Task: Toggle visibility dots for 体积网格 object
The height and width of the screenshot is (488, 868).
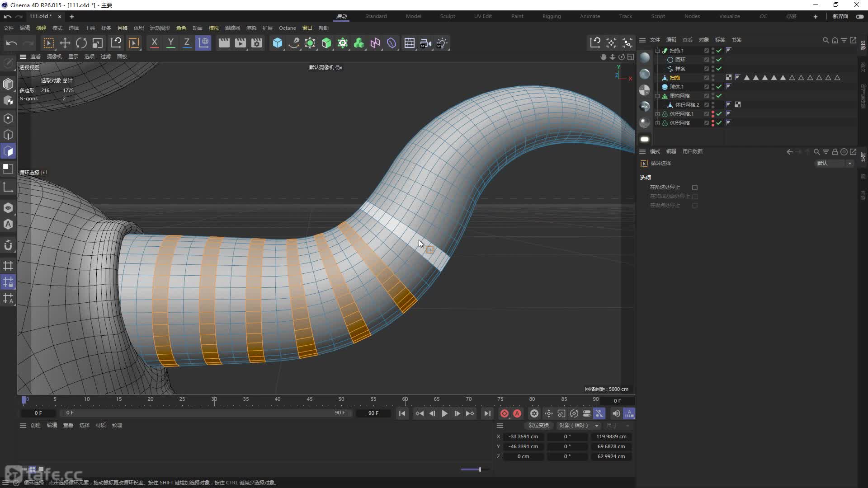Action: tap(713, 122)
